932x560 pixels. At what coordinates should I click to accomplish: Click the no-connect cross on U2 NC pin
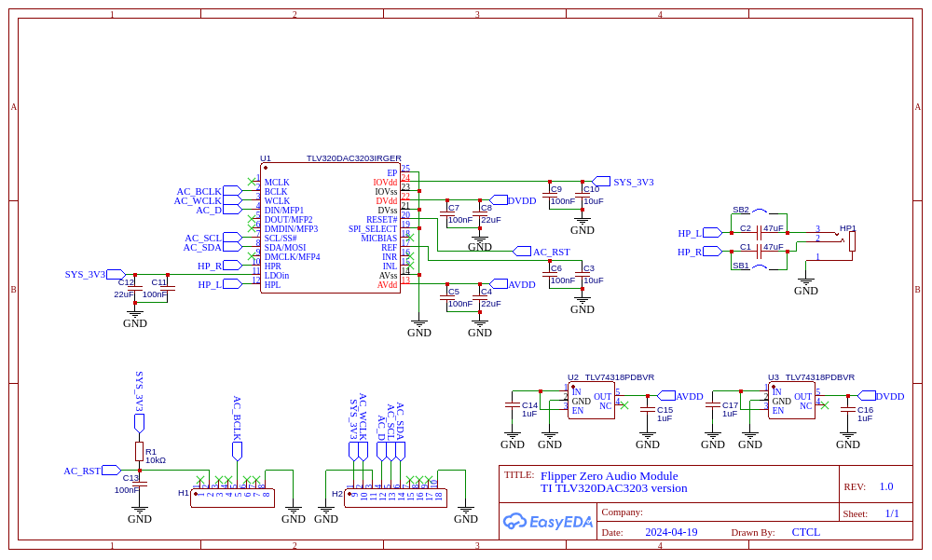point(624,405)
